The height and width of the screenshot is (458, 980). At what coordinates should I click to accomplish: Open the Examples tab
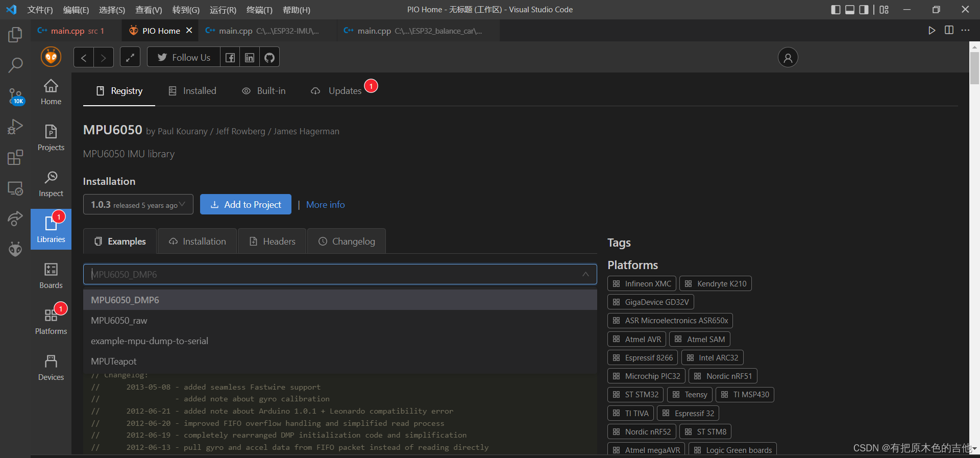coord(120,241)
